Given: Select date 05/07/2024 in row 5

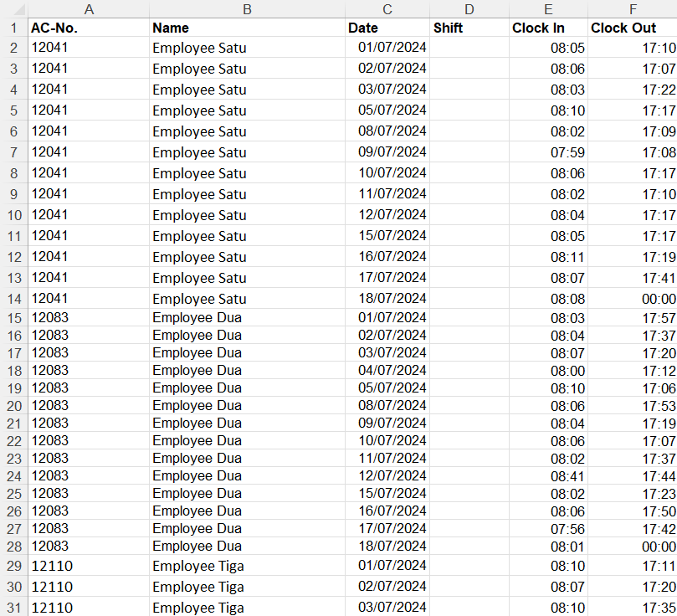Looking at the screenshot, I should (387, 110).
